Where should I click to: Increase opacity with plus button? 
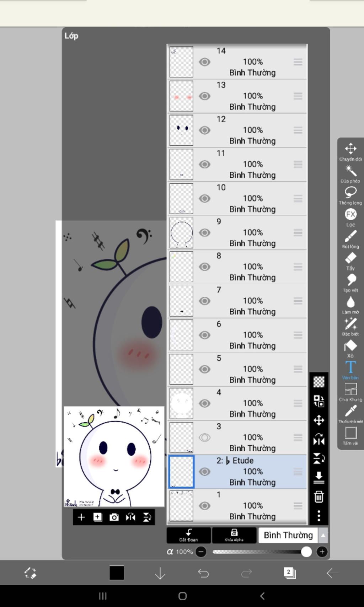tap(322, 552)
